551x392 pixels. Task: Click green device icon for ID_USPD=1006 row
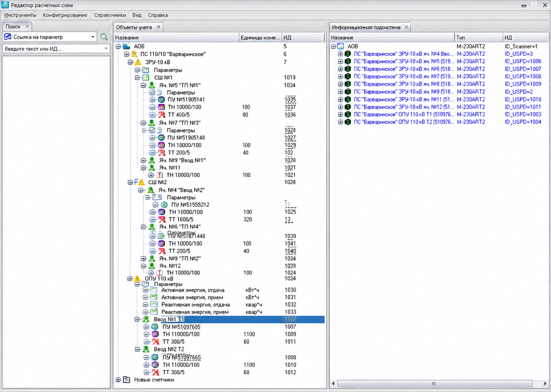point(348,61)
